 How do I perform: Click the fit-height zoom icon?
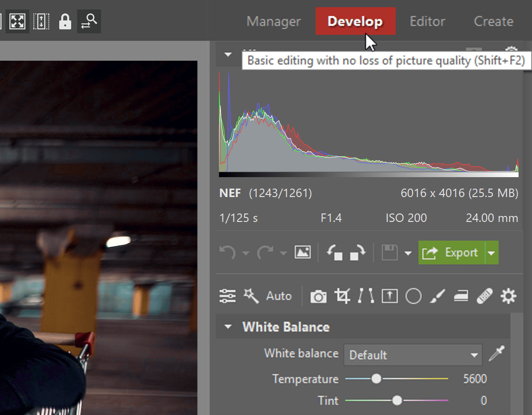coord(41,21)
